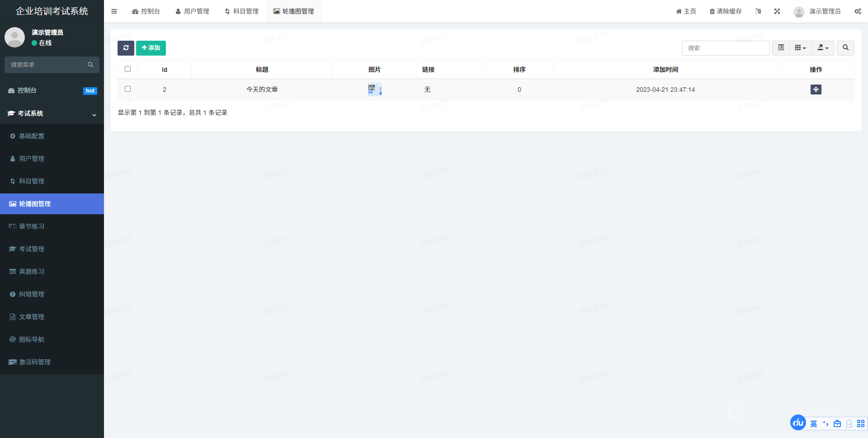Click the green 添加 button
Image resolution: width=868 pixels, height=438 pixels.
click(x=151, y=48)
